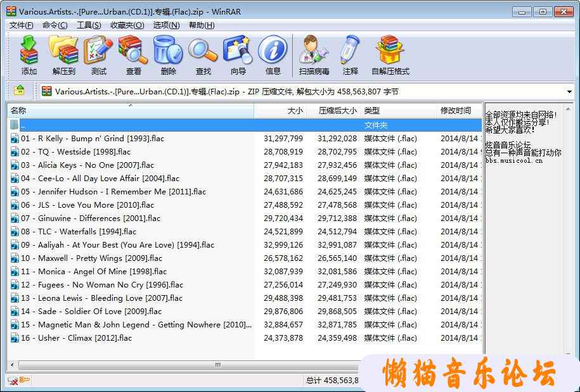Select '14 - Sade - Soldier Of Love [2009].flac'
The height and width of the screenshot is (392, 580).
tap(91, 312)
